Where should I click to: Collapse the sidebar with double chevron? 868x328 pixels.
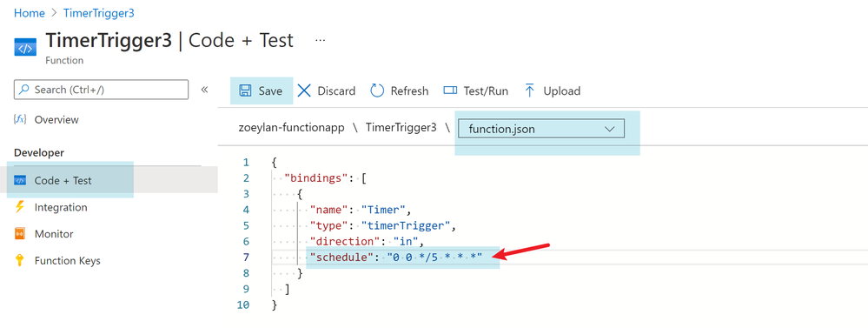(x=204, y=90)
